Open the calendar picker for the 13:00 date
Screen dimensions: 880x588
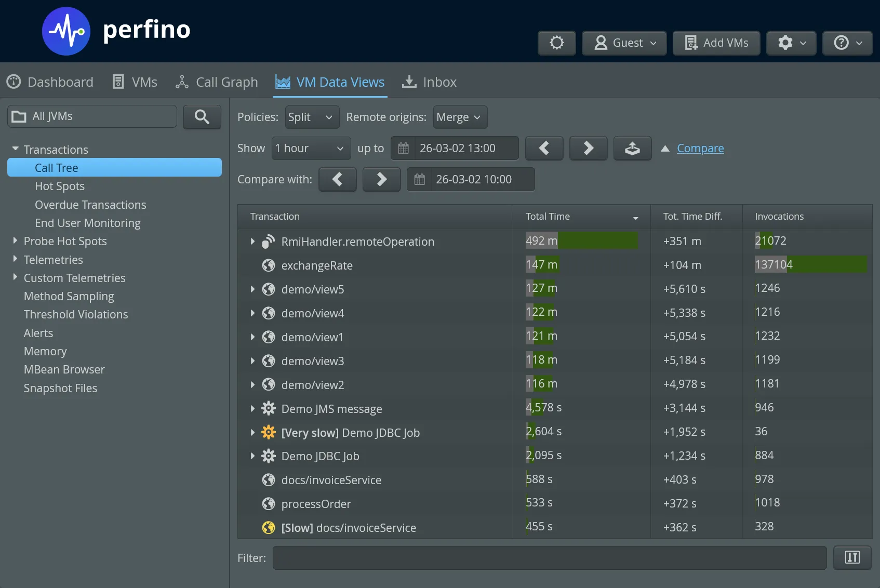click(x=404, y=148)
